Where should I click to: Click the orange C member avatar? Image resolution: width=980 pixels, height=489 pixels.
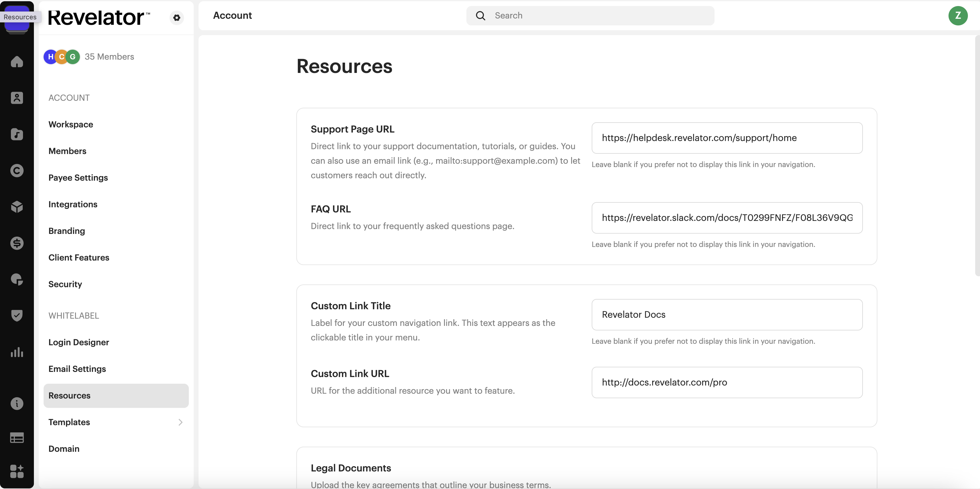pos(62,57)
